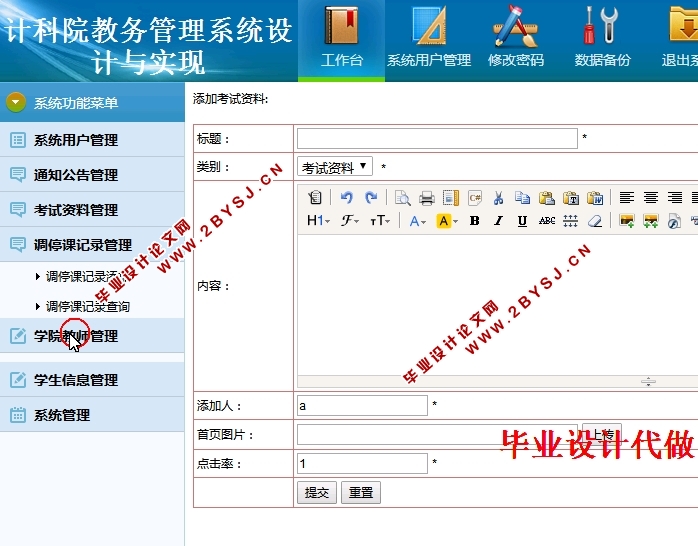Expand 学生信息管理 in the sidebar
The width and height of the screenshot is (698, 546).
(x=92, y=380)
